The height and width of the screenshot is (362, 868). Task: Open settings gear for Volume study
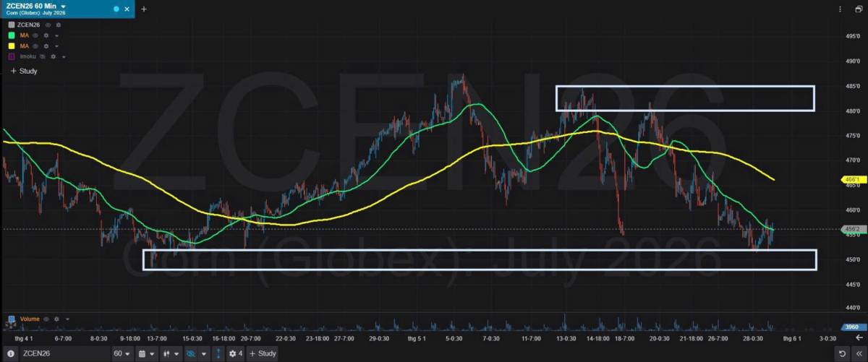58,319
